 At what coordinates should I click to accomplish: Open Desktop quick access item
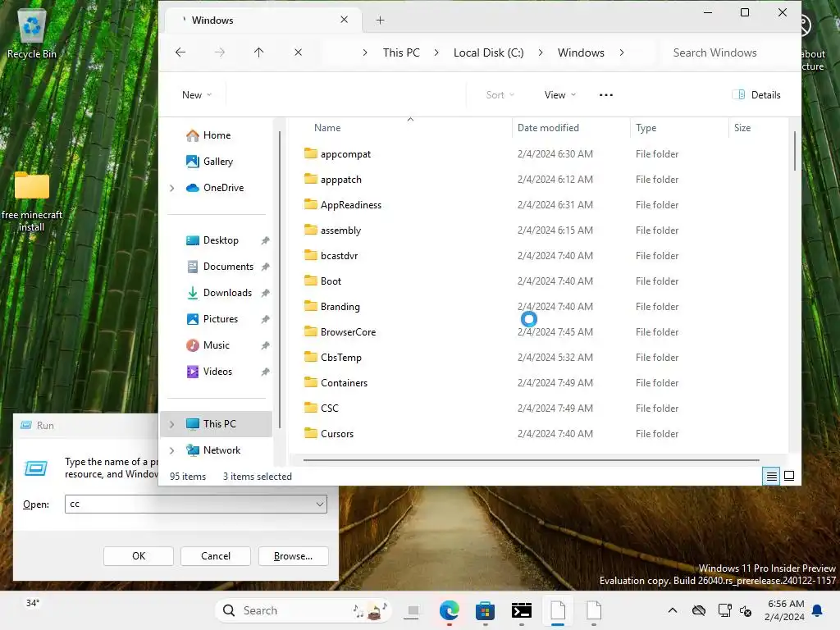[220, 240]
